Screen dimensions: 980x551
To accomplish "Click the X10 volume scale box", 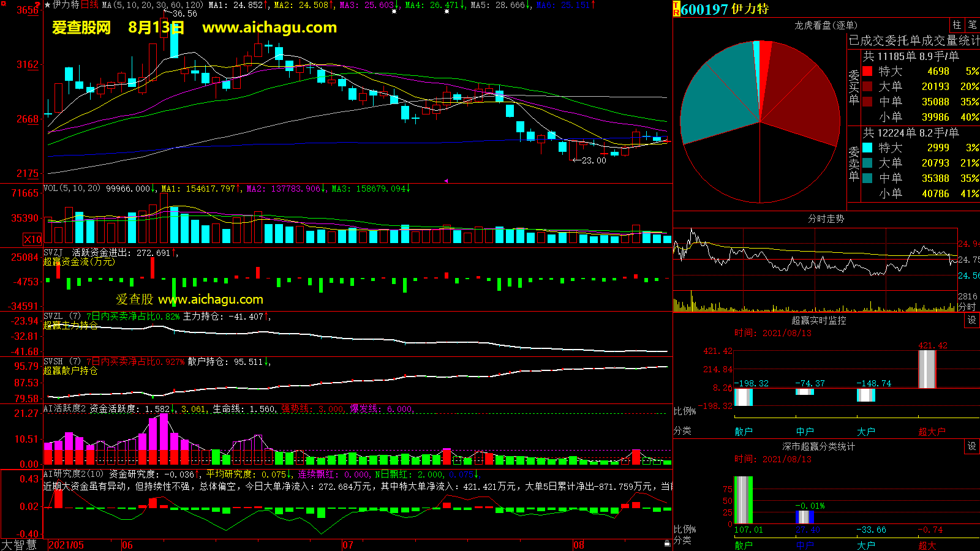I will pos(32,239).
